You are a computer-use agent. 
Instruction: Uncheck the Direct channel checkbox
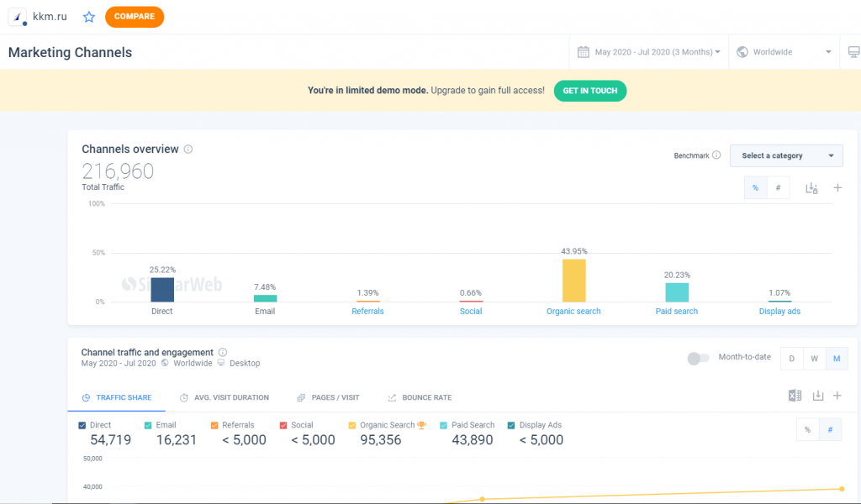coord(82,425)
